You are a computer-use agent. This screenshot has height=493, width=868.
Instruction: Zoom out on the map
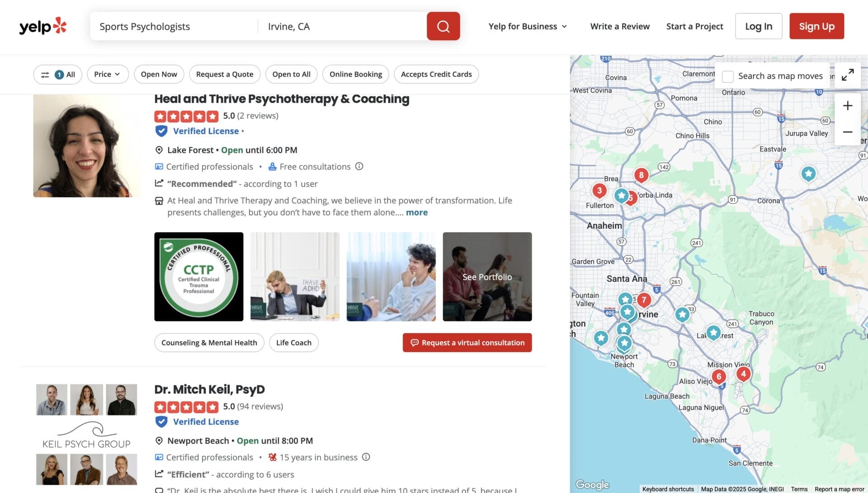[848, 132]
